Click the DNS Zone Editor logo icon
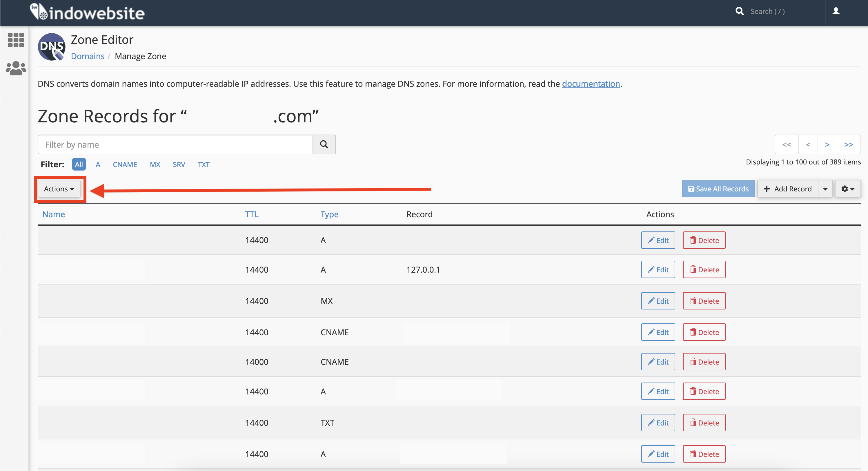 (51, 47)
